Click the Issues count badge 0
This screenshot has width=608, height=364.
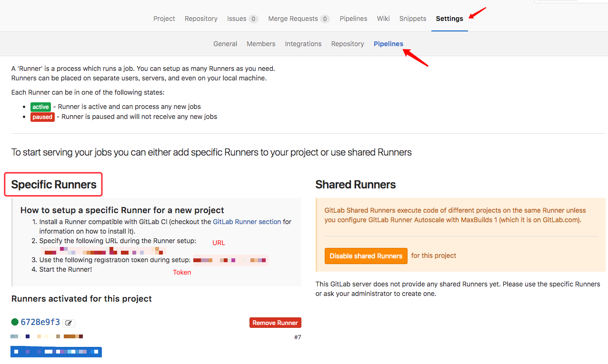tap(254, 19)
